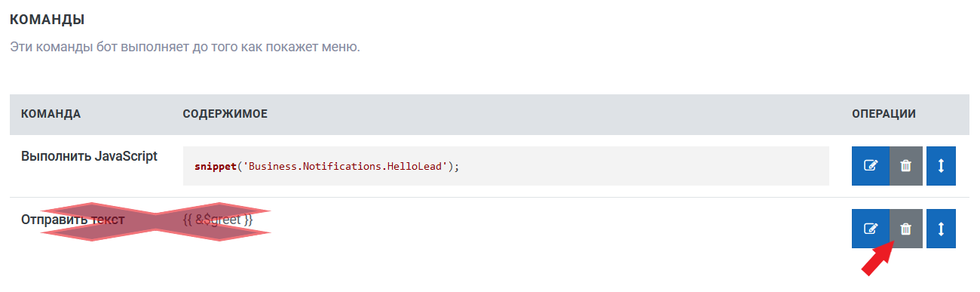Click reorder arrows for Отправить текст row

point(941,229)
